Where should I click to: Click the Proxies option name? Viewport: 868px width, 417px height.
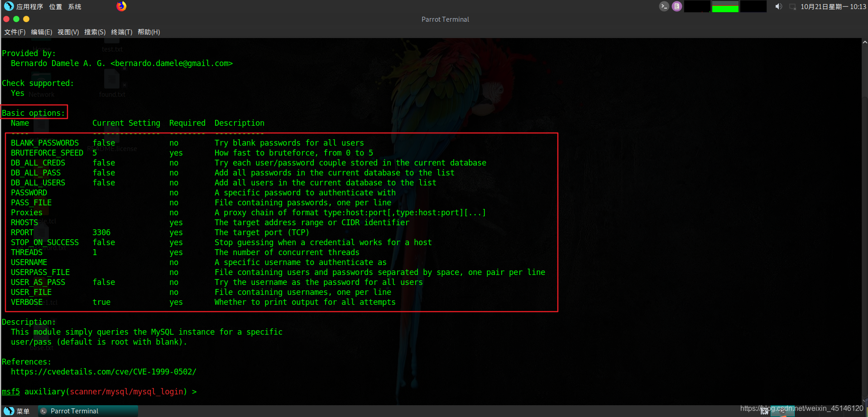(27, 213)
